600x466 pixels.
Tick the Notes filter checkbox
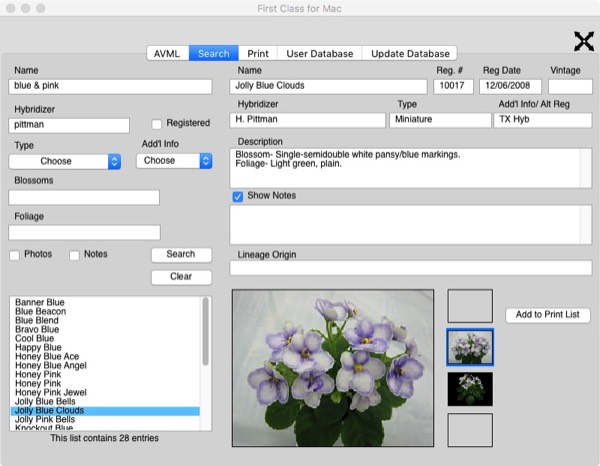coord(74,255)
